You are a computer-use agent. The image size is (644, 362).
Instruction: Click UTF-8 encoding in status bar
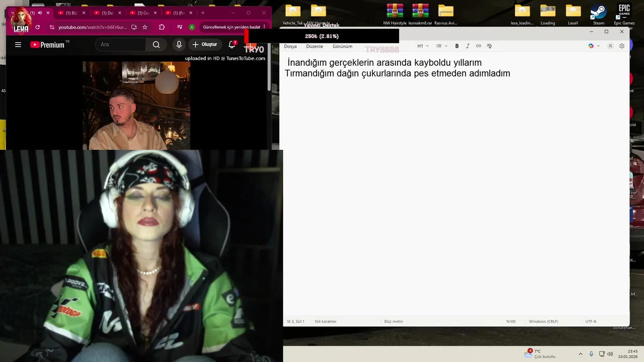[x=591, y=321]
